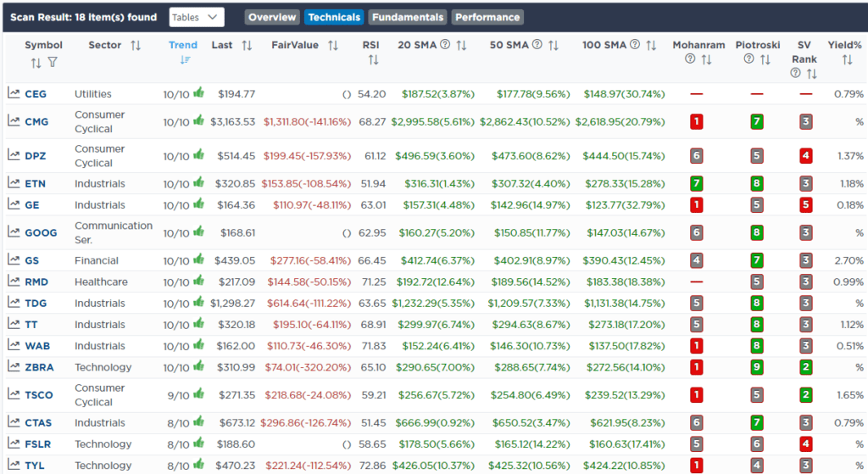
Task: Sort by Sector column arrows
Action: point(136,46)
